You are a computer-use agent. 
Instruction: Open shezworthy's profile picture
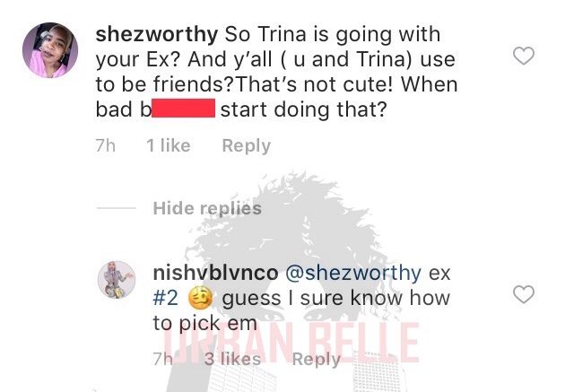tap(50, 50)
